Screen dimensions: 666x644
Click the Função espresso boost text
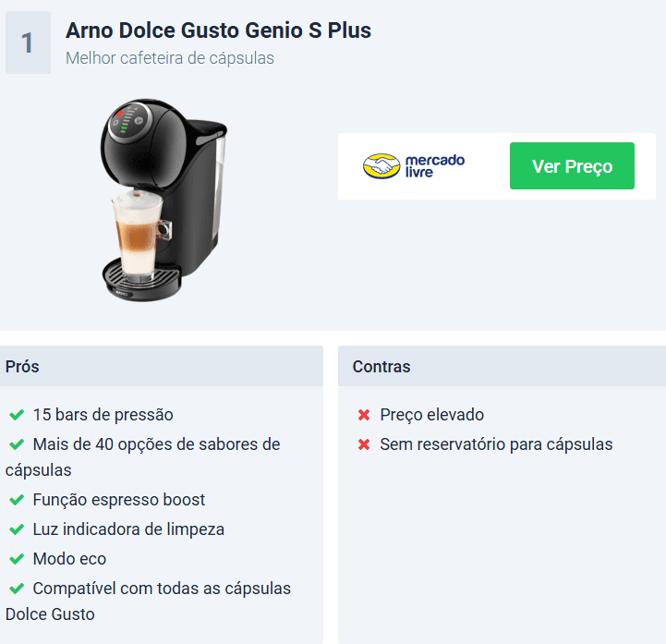coord(119,500)
